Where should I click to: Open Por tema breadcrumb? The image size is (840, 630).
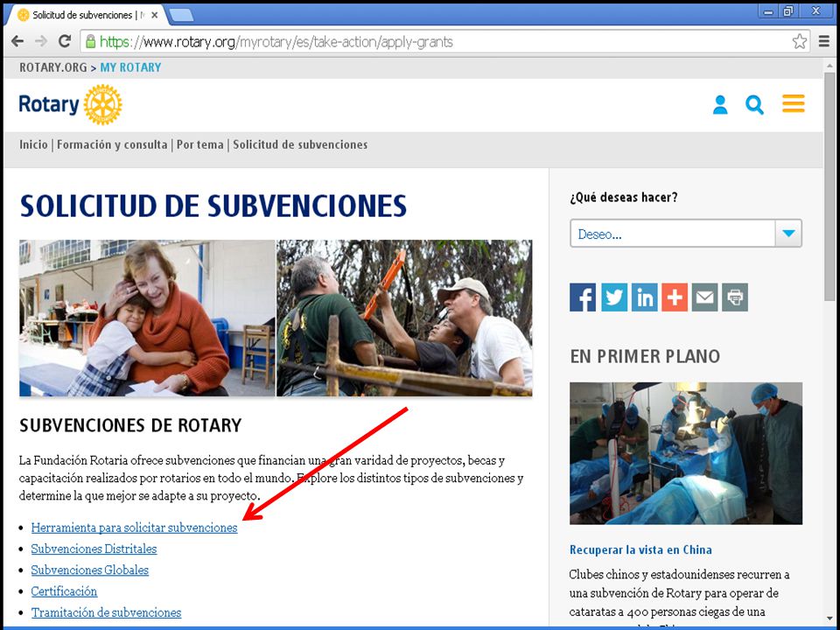pos(199,144)
